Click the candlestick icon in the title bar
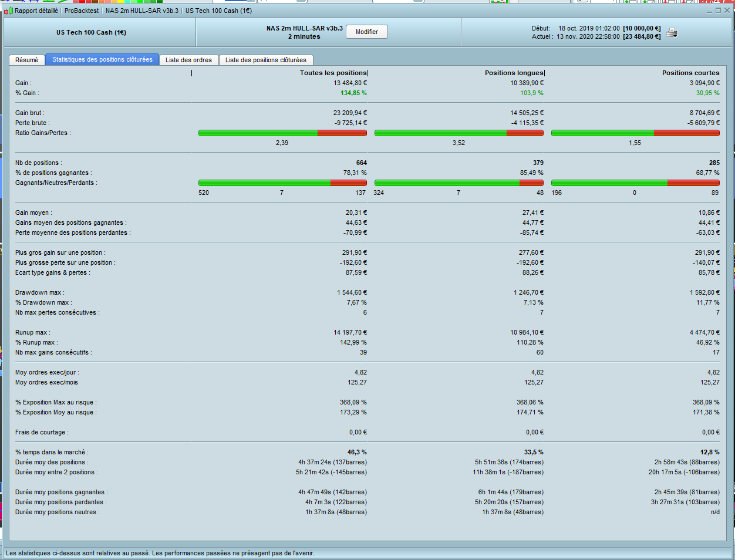Viewport: 735px width, 560px height. coord(8,11)
